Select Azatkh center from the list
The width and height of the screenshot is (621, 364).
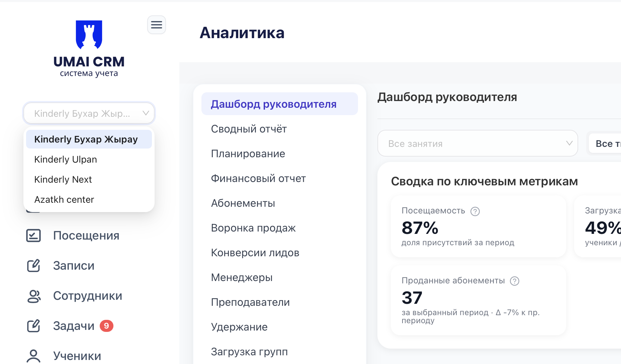(64, 199)
